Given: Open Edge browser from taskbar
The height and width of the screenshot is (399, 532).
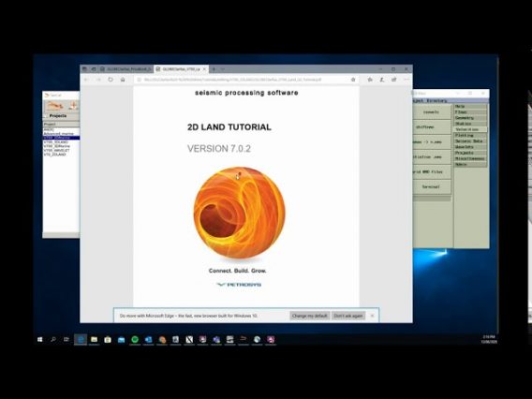Looking at the screenshot, I should click(x=81, y=339).
